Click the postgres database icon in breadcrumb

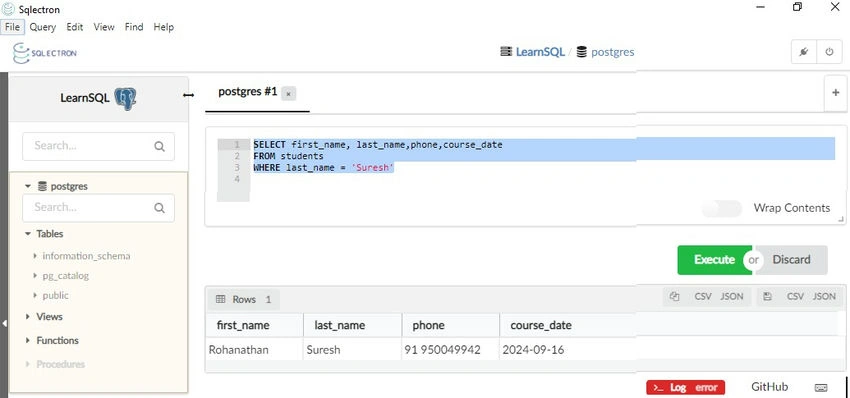click(582, 52)
